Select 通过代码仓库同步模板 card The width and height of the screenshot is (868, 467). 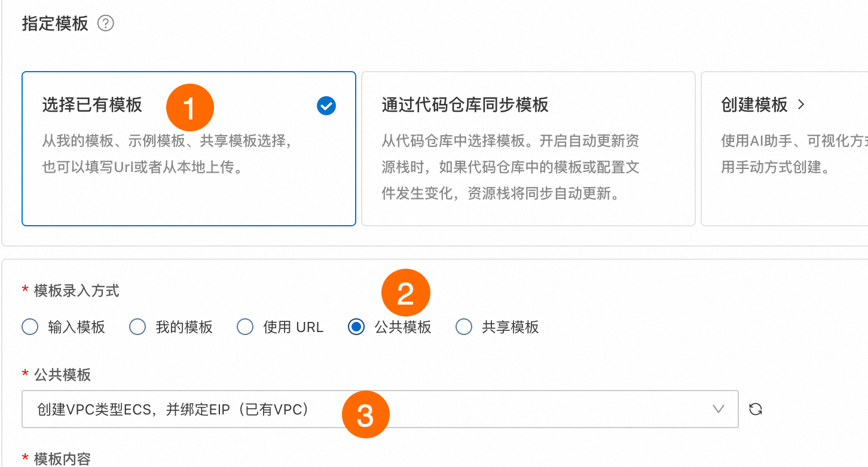point(528,149)
